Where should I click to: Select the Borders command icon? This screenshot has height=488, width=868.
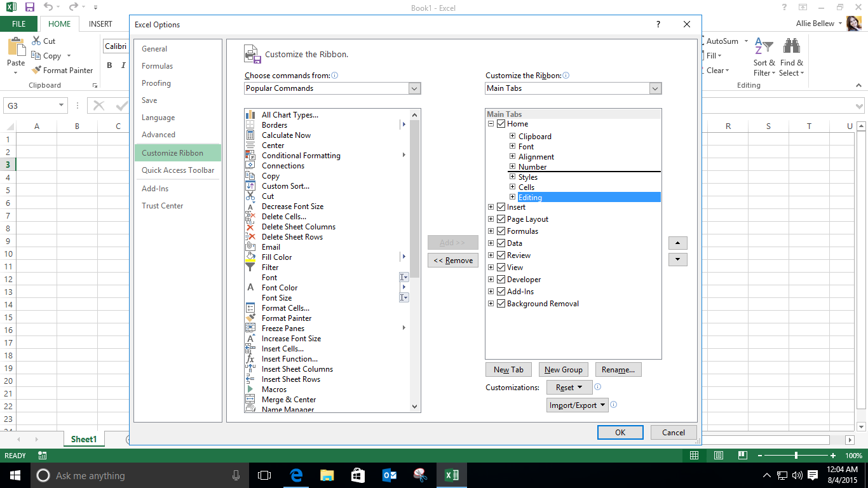[x=250, y=125]
